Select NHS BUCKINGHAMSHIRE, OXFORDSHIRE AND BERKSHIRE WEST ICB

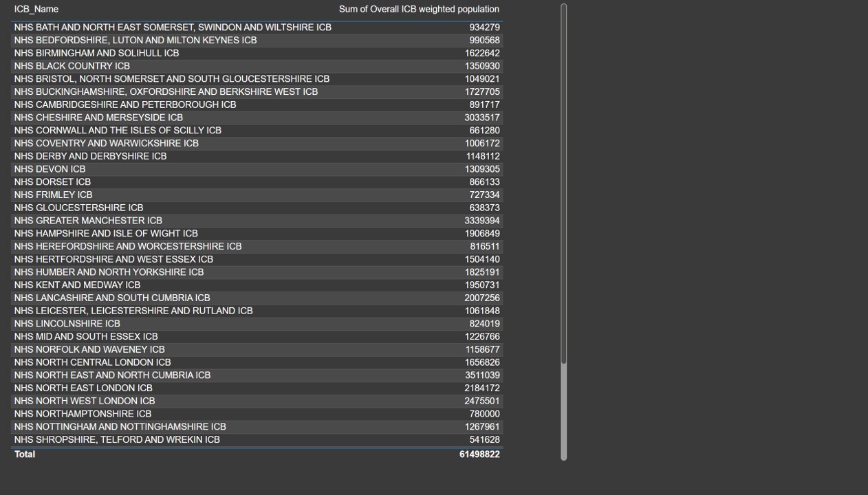166,91
